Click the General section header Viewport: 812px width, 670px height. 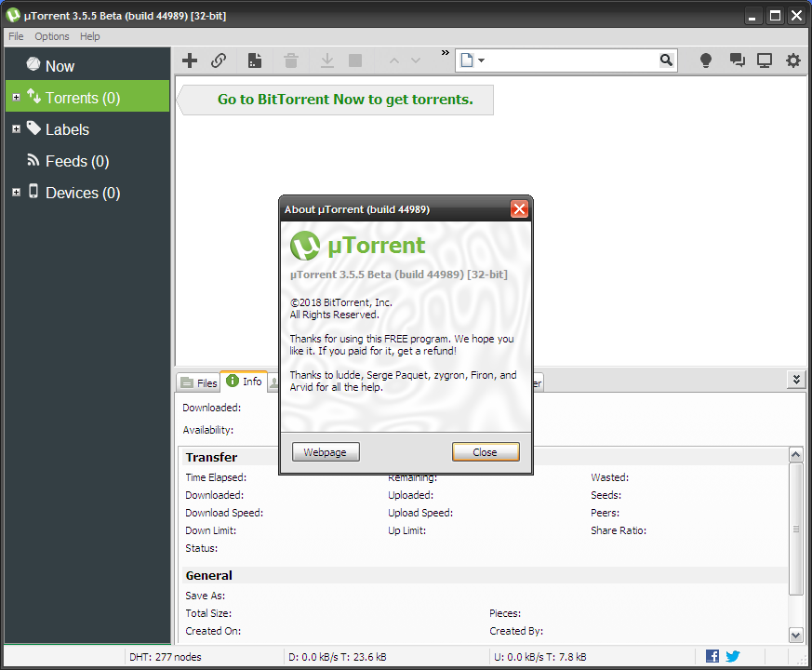tap(208, 575)
